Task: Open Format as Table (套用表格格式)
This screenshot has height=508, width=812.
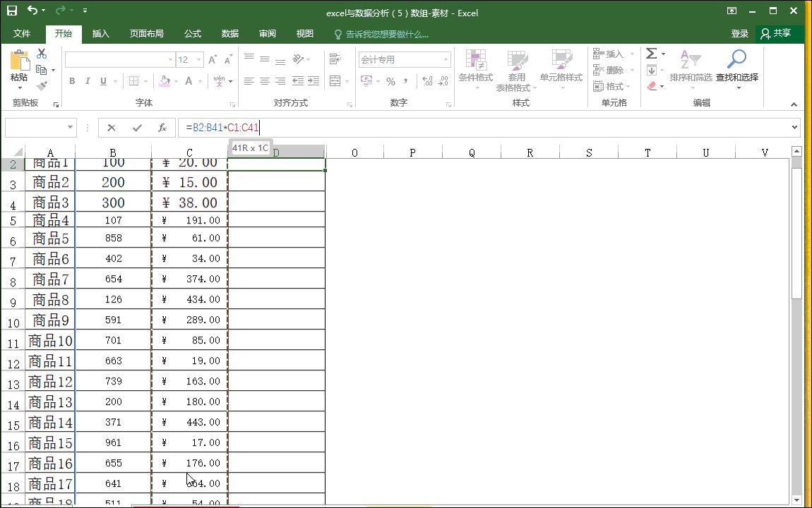Action: pyautogui.click(x=515, y=71)
